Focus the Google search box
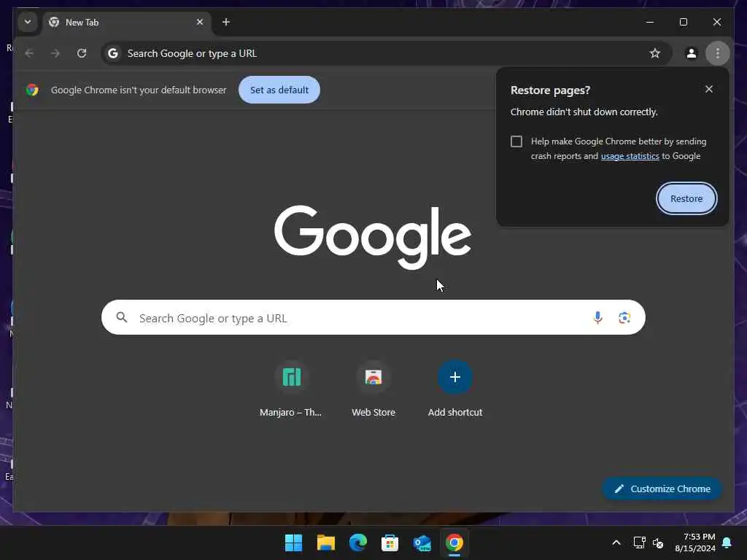This screenshot has height=560, width=747. 373,318
